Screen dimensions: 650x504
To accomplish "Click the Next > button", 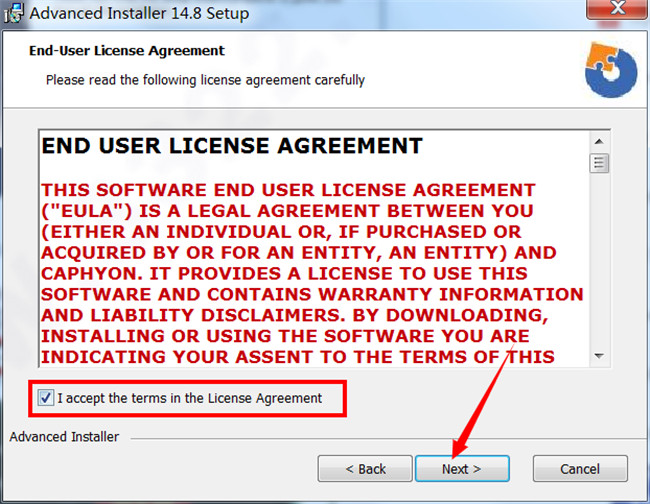I will pos(462,469).
